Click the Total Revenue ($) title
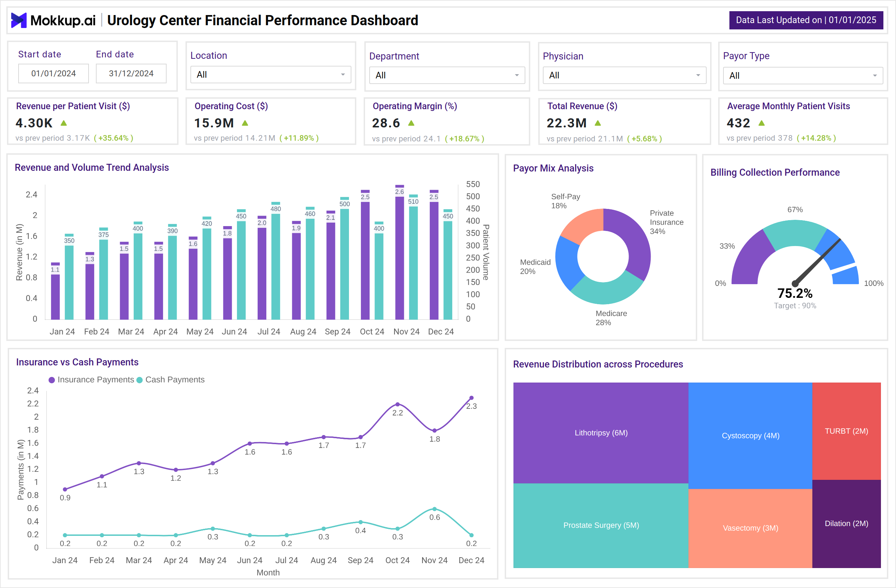896x588 pixels. 582,106
